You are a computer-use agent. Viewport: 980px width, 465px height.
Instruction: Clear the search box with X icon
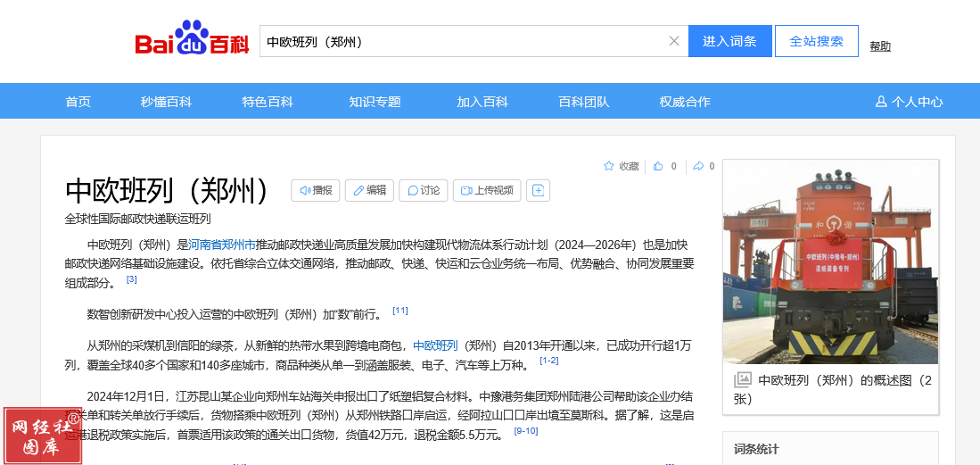(674, 41)
